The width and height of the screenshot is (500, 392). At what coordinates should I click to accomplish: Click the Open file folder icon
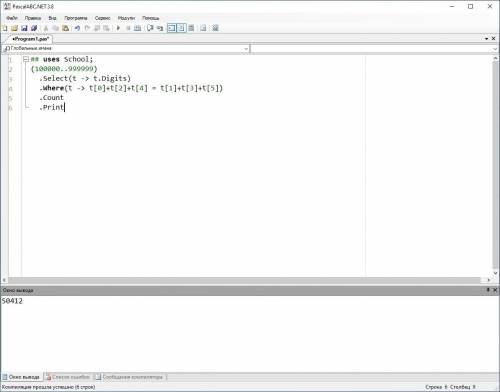point(14,28)
